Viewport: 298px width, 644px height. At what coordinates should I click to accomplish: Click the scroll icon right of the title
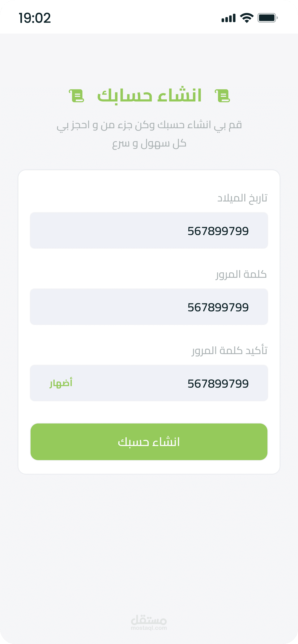pyautogui.click(x=222, y=96)
